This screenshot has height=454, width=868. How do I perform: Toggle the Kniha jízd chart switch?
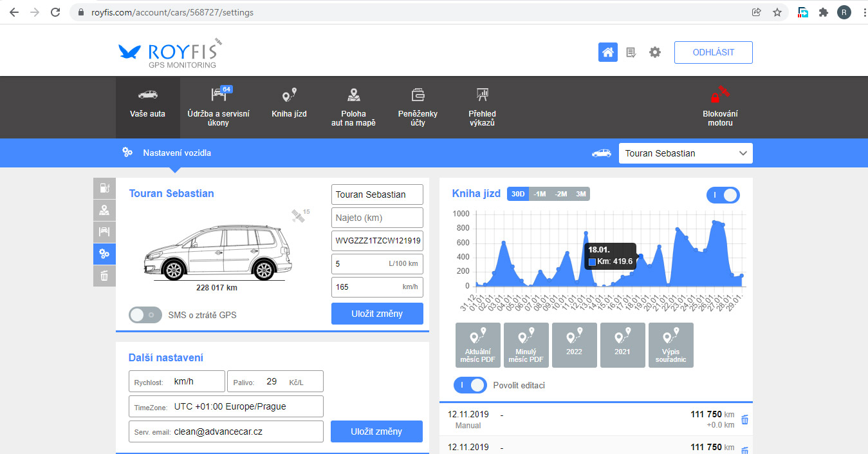pos(723,195)
